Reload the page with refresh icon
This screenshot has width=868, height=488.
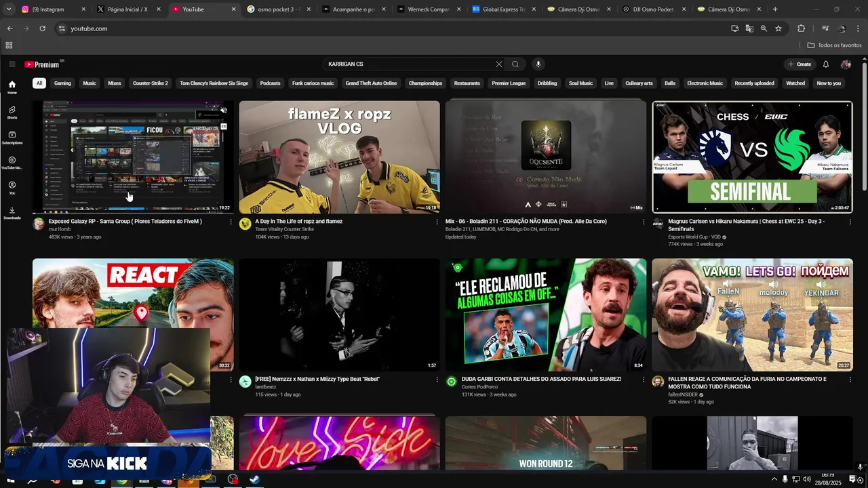[42, 28]
